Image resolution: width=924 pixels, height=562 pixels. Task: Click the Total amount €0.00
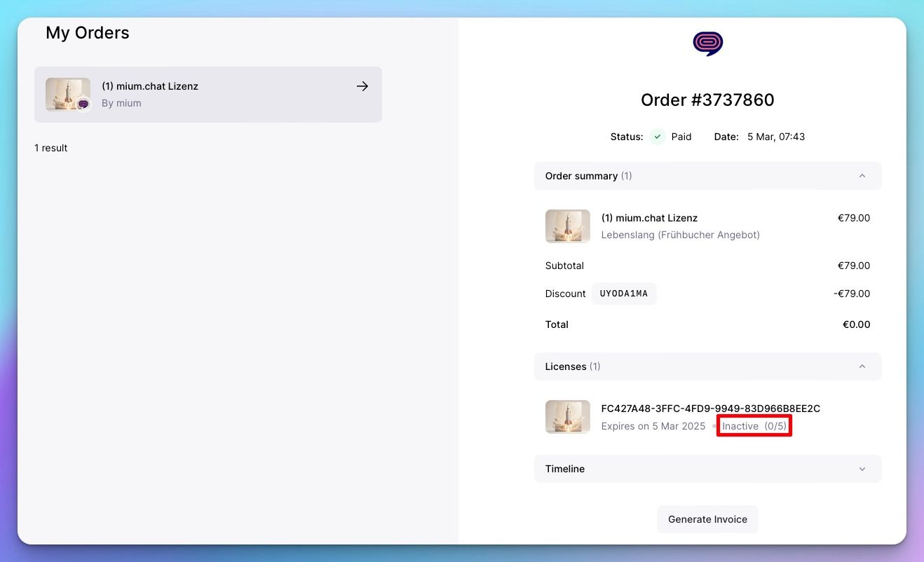click(856, 324)
